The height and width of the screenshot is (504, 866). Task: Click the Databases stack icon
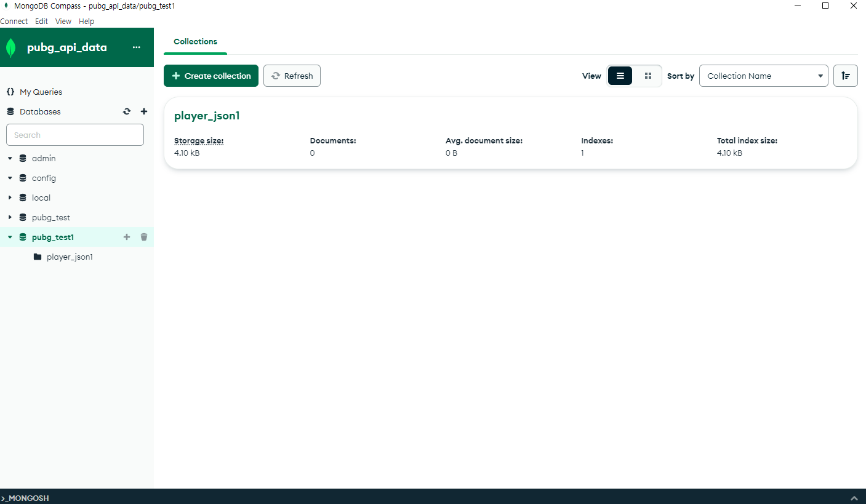pos(10,111)
